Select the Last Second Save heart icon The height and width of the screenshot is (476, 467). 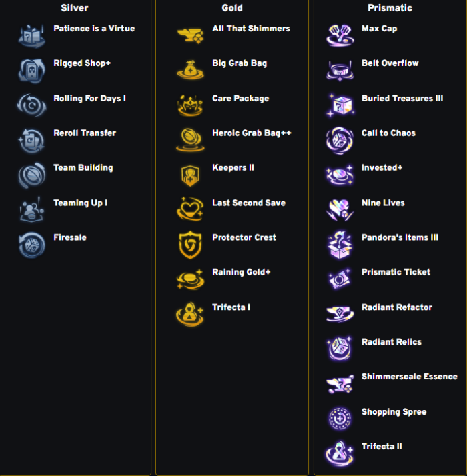pos(190,209)
